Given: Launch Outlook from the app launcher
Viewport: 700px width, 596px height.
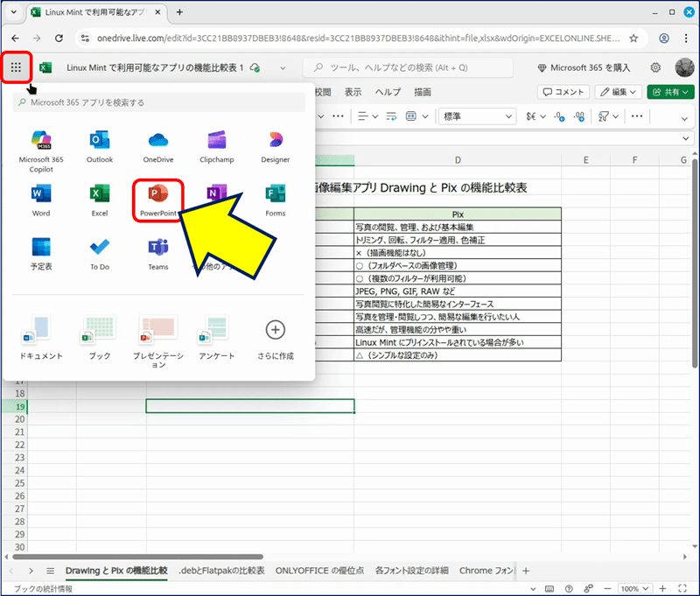Looking at the screenshot, I should click(100, 147).
